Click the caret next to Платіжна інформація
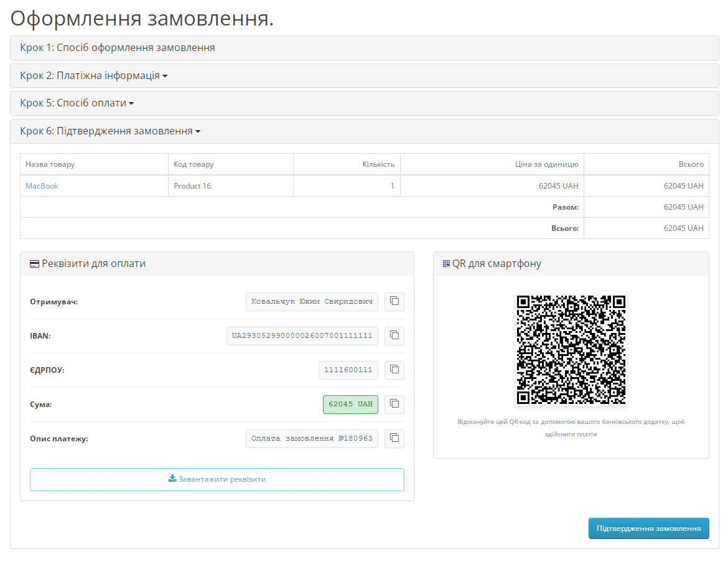 [x=165, y=76]
